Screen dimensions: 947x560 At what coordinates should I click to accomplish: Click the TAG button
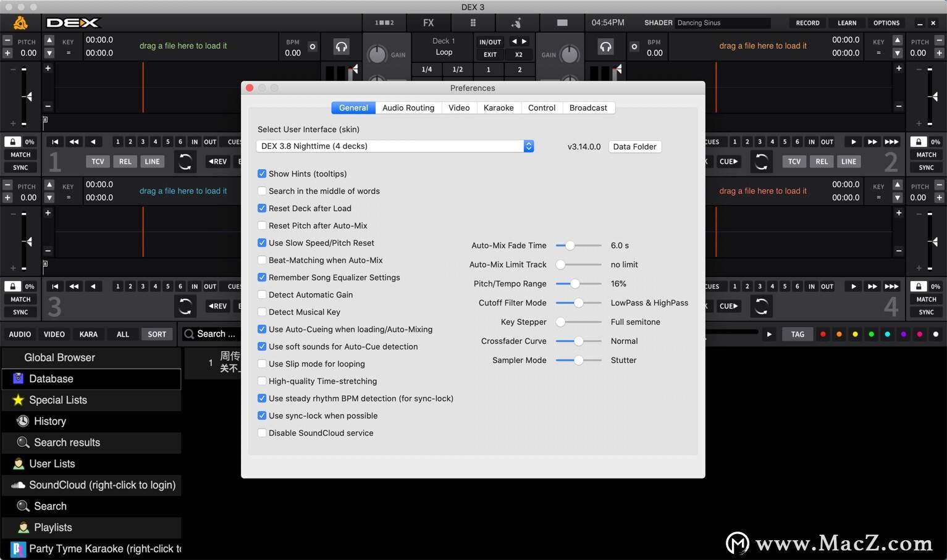click(x=798, y=335)
